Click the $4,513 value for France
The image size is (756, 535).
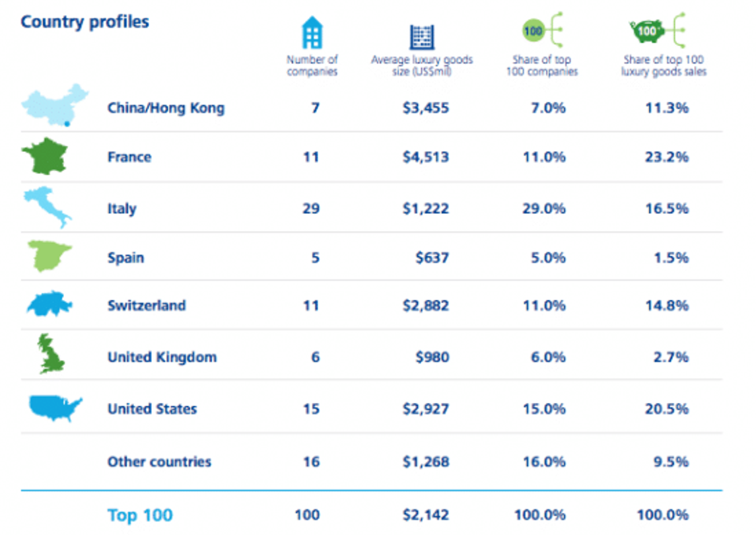[x=426, y=157]
